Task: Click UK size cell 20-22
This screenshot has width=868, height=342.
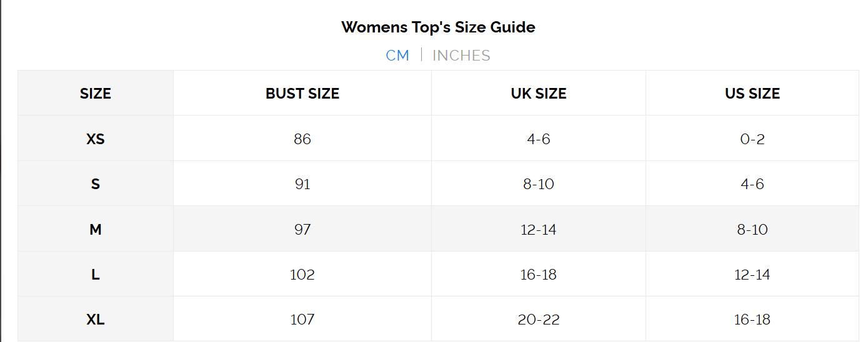Action: 538,320
